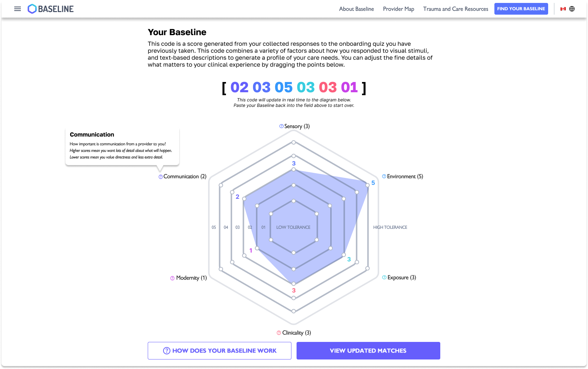Click the Environment (5) axis label
Image resolution: width=588 pixels, height=369 pixels.
(x=405, y=176)
